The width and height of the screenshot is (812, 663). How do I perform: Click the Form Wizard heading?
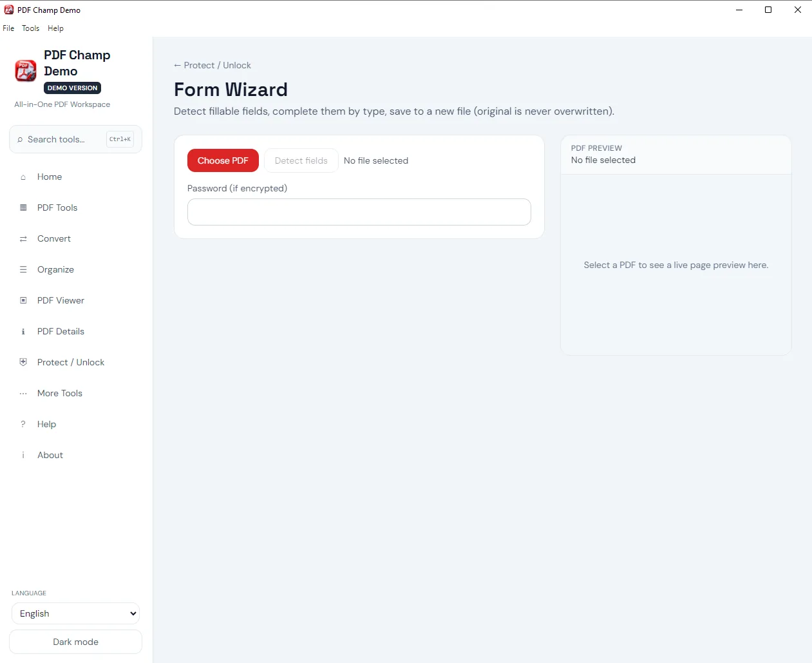pos(231,90)
